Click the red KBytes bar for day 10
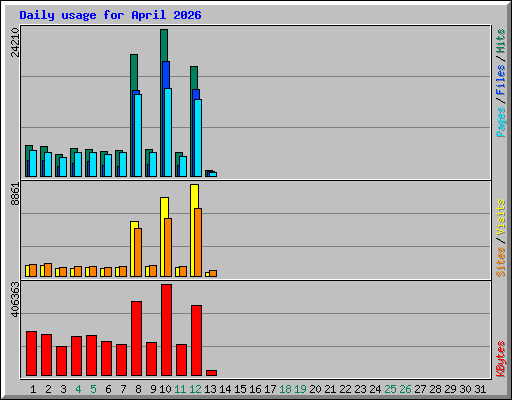Screen dimensions: 512x400 tap(166, 330)
